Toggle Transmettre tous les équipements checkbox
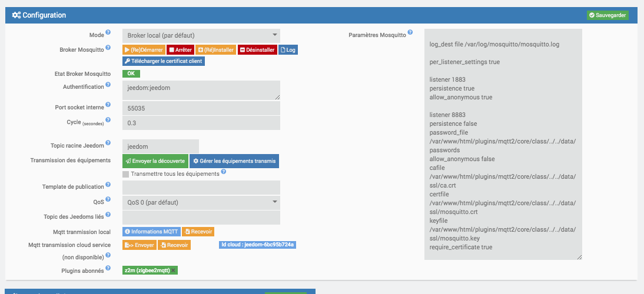The width and height of the screenshot is (644, 294). [125, 174]
